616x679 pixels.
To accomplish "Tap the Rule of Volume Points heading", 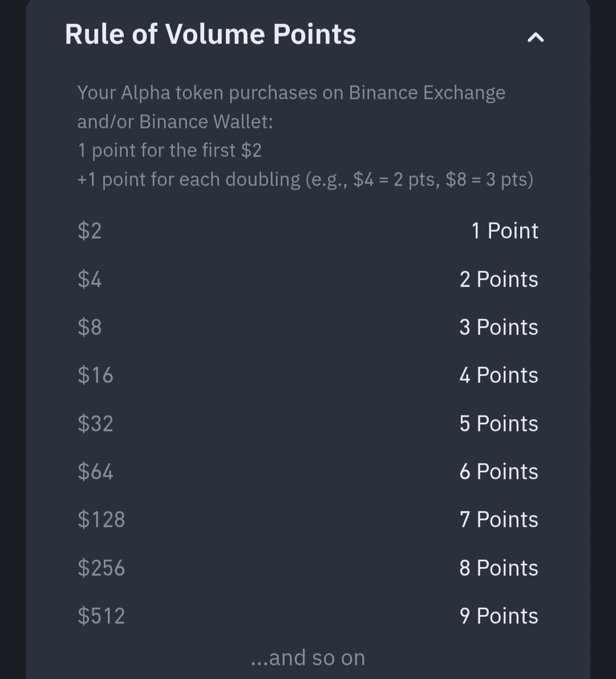I will 210,34.
